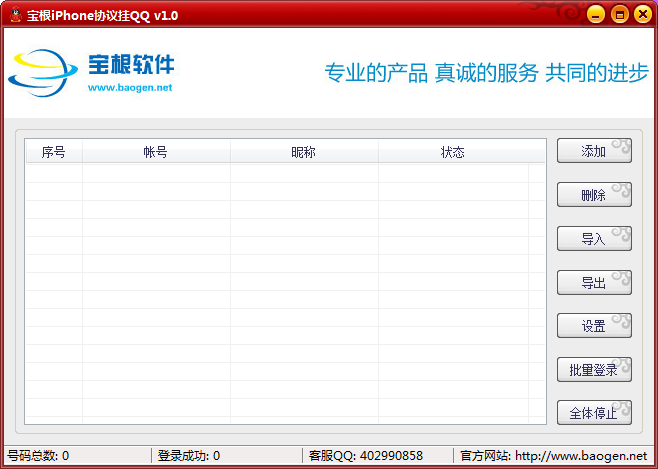Click the 导出 (Export) button
This screenshot has height=469, width=658.
(594, 282)
